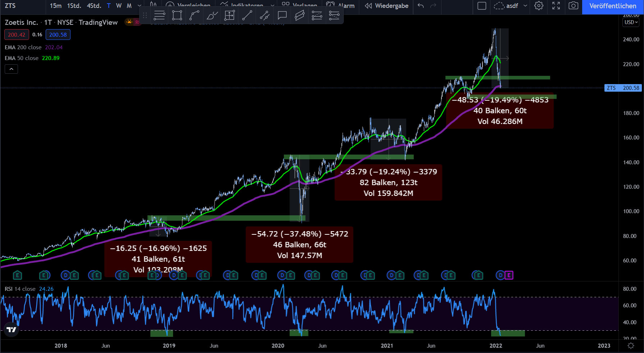
Task: Take a chart snapshot with camera
Action: click(x=574, y=6)
